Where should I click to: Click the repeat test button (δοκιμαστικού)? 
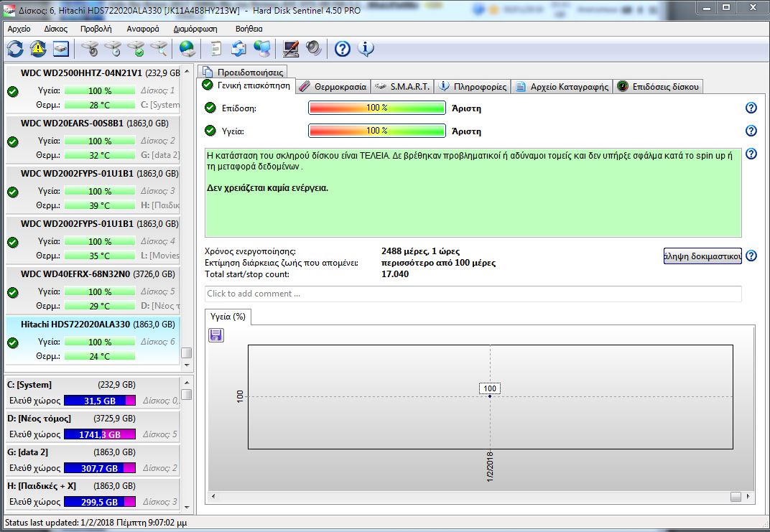click(702, 256)
